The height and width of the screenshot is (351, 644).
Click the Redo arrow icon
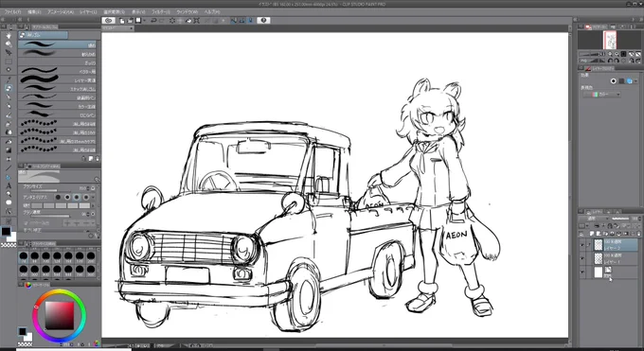click(162, 20)
